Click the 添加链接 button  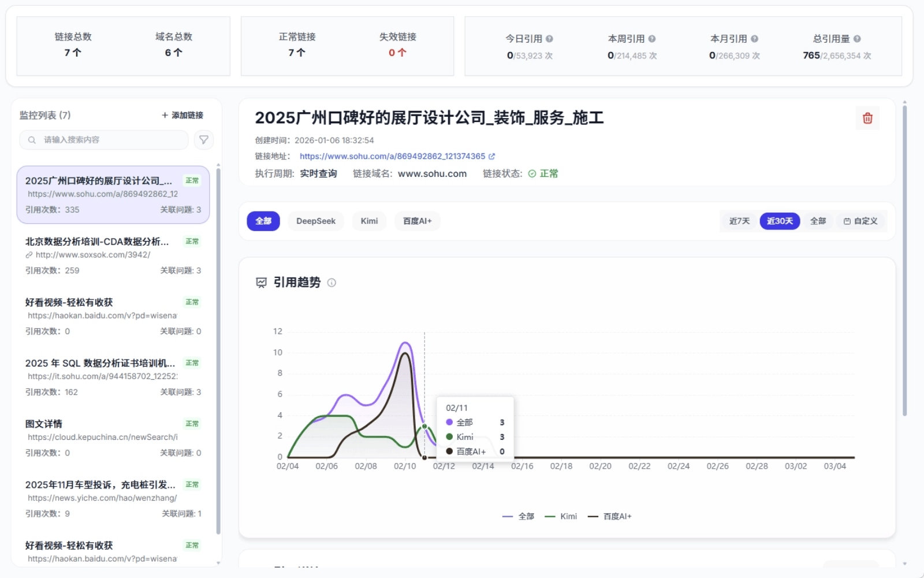[x=182, y=114]
